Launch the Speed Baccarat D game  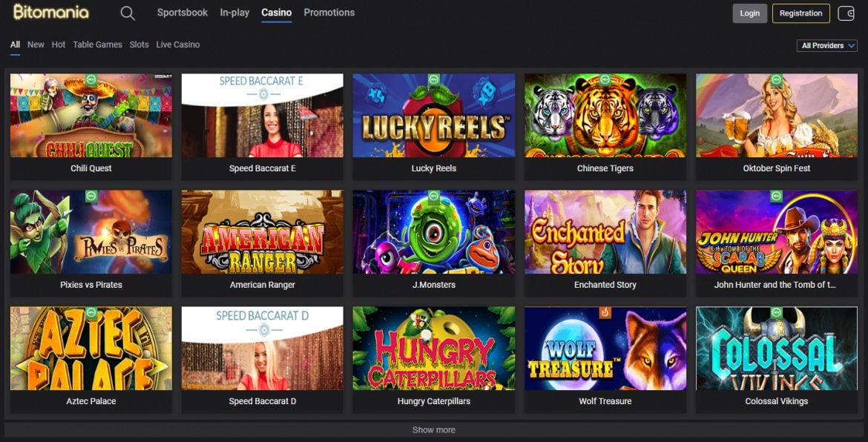coord(262,349)
